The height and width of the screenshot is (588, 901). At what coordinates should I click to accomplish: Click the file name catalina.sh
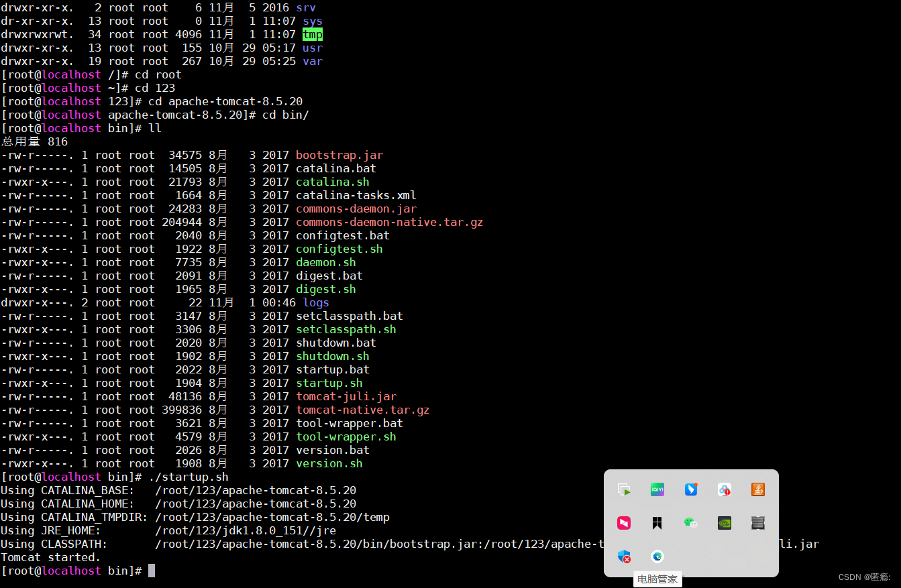(333, 182)
